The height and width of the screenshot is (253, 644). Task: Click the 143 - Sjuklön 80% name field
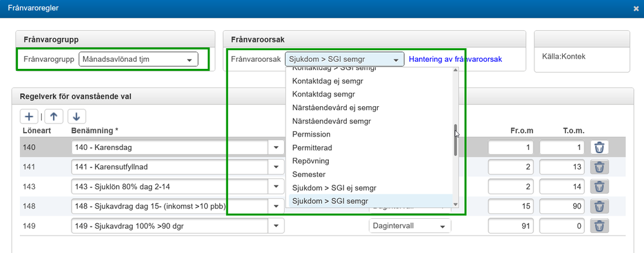(170, 187)
